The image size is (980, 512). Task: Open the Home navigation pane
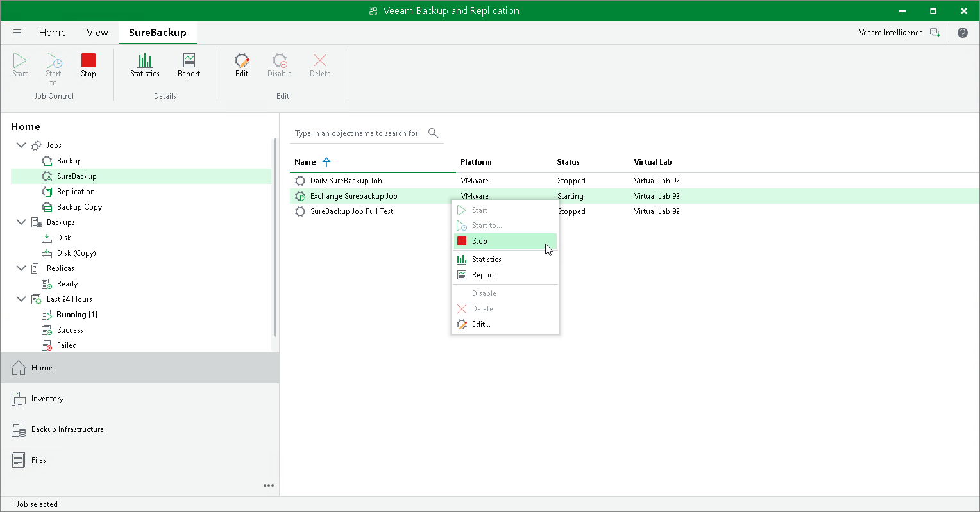(140, 368)
